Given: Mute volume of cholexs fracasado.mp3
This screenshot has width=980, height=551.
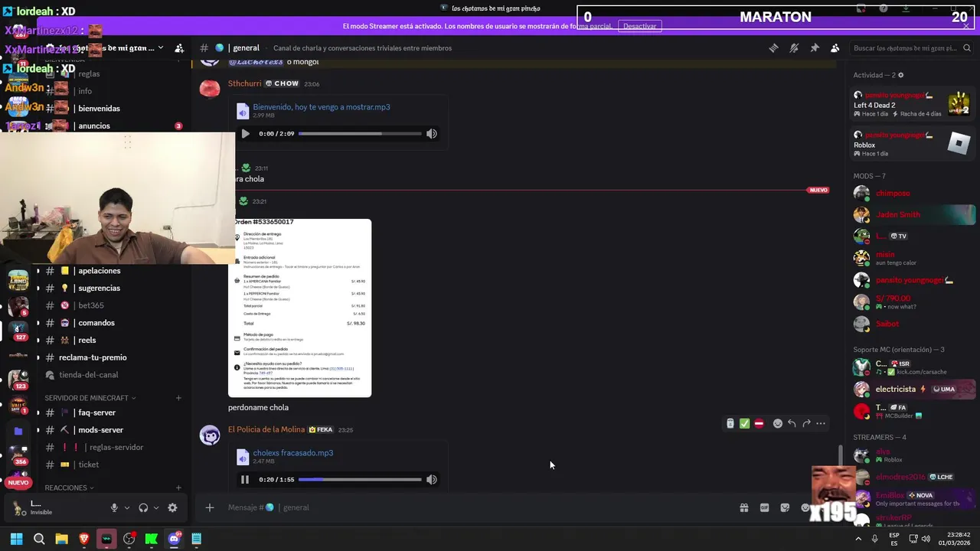Looking at the screenshot, I should (x=432, y=480).
